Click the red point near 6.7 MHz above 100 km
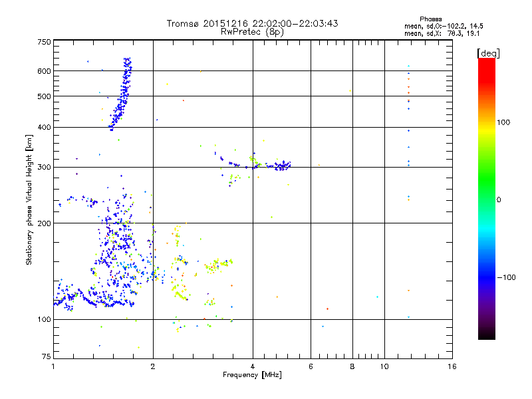Screen dimensions: 532x399 [x=327, y=309]
